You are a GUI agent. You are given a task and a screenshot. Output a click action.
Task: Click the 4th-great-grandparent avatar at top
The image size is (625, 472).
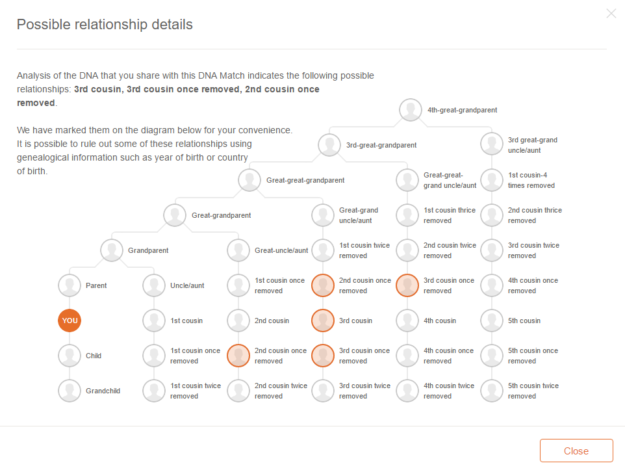click(410, 110)
